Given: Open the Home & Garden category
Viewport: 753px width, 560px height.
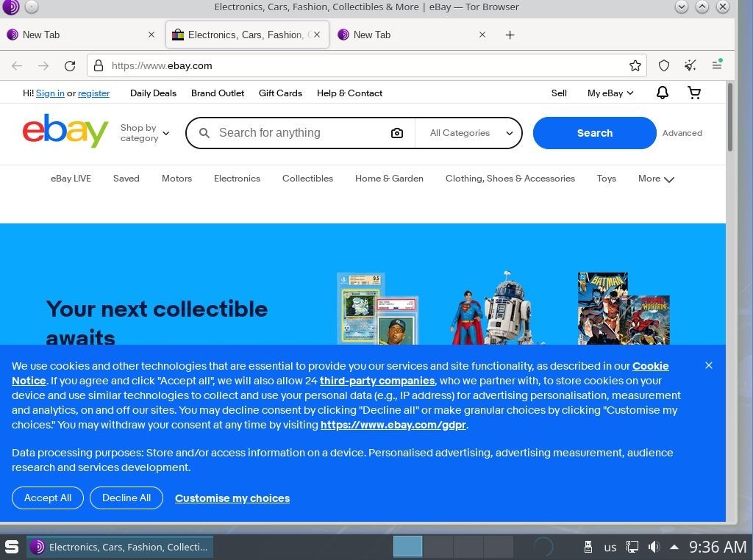Looking at the screenshot, I should pyautogui.click(x=389, y=179).
